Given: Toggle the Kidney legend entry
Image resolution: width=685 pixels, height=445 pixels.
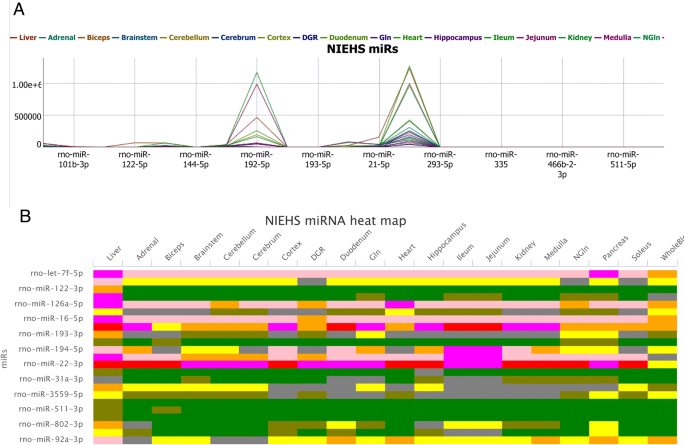Looking at the screenshot, I should pos(575,38).
